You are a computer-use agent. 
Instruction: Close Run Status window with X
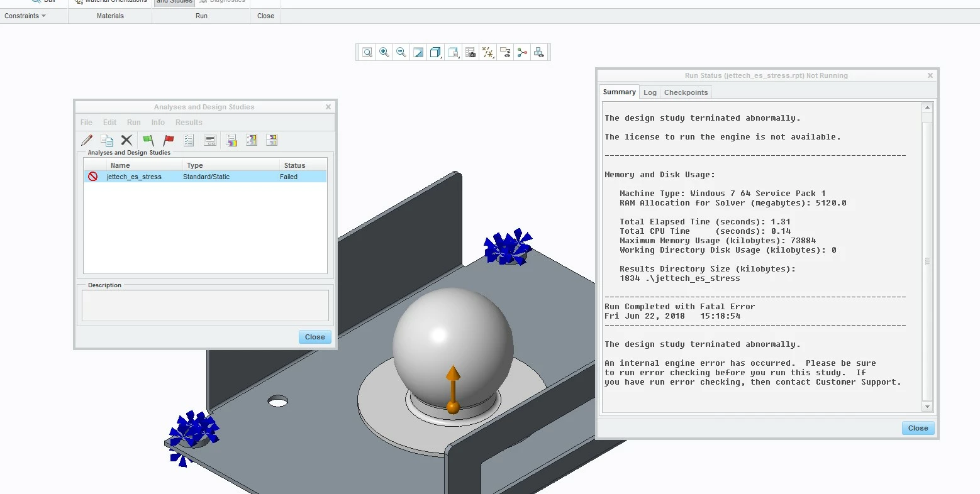pyautogui.click(x=930, y=75)
